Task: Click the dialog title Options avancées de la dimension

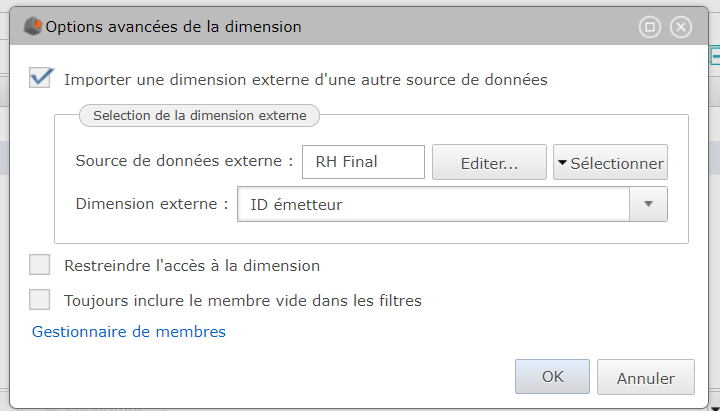Action: (174, 27)
